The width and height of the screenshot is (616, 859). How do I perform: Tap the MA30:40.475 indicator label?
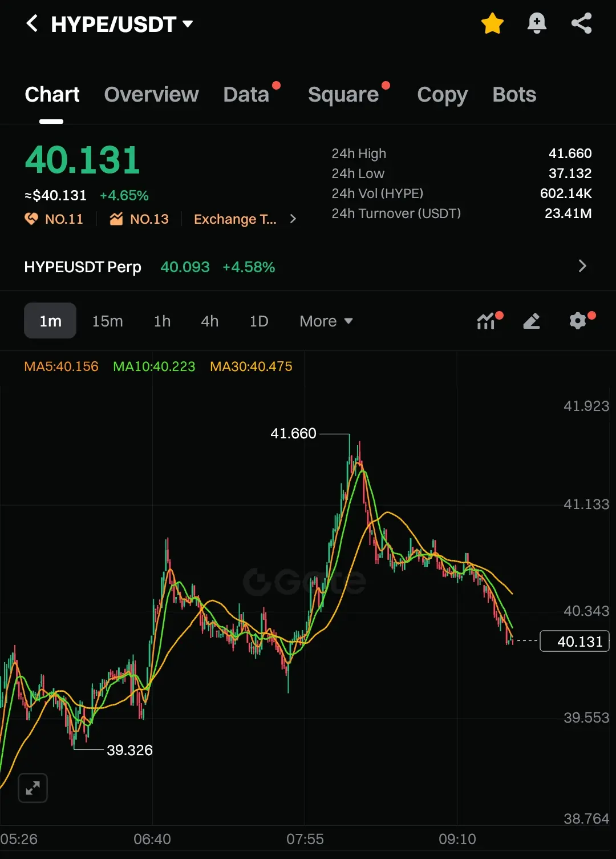[251, 366]
